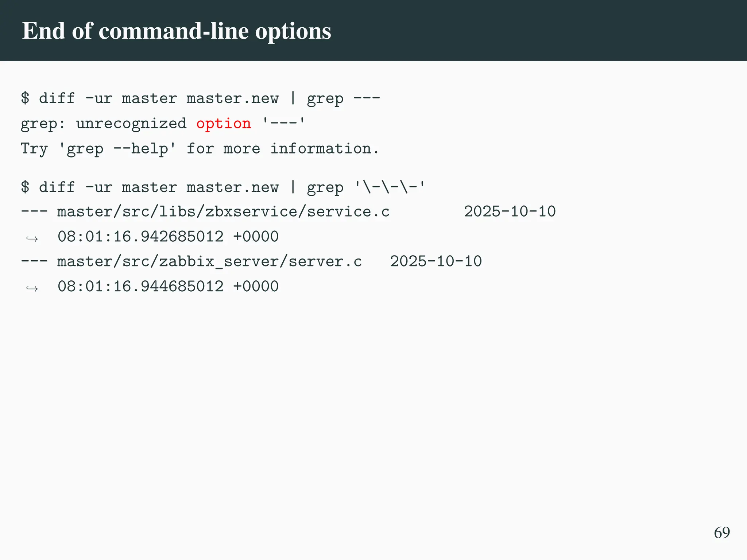Select the path master/src/zabbix_server/server.c

(x=209, y=262)
